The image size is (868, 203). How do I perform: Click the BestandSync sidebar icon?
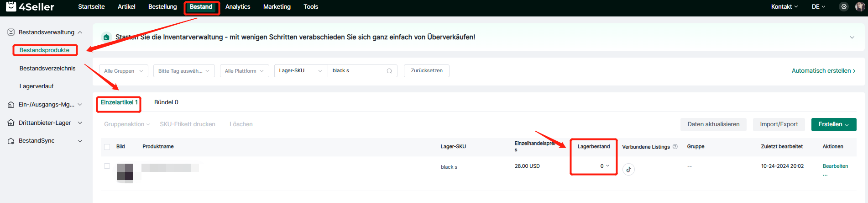11,141
